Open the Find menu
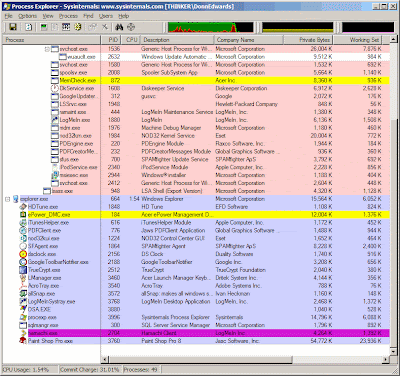 tap(88, 16)
